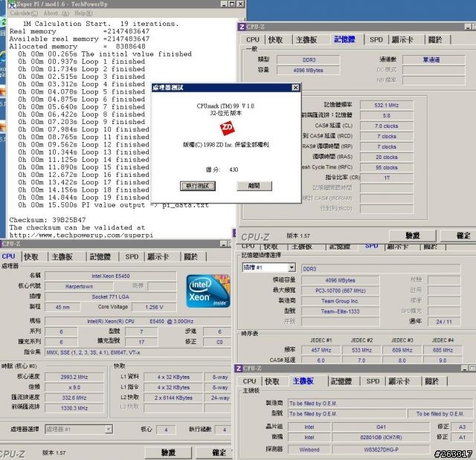476x460 pixels.
Task: Click the 7.0 clocks CAS latency value
Action: point(387,126)
